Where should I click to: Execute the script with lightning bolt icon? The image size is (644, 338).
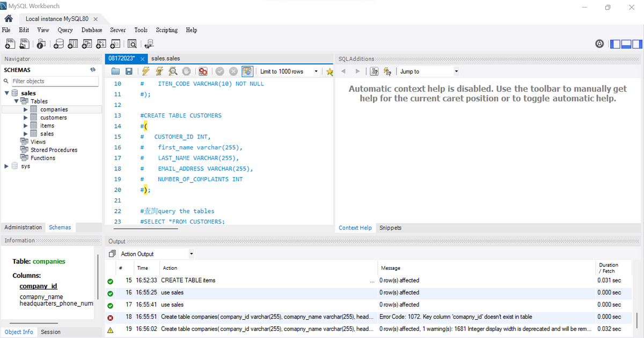pos(145,71)
